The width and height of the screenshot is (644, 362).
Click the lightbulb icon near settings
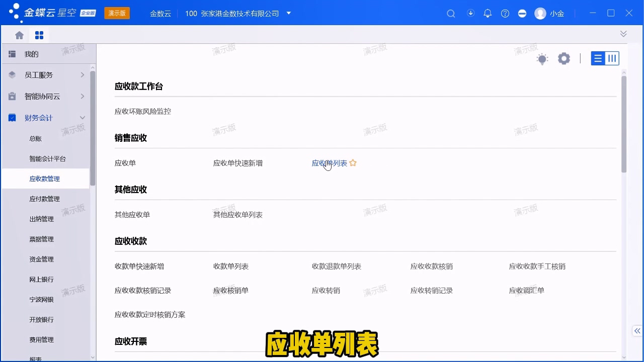coord(542,59)
